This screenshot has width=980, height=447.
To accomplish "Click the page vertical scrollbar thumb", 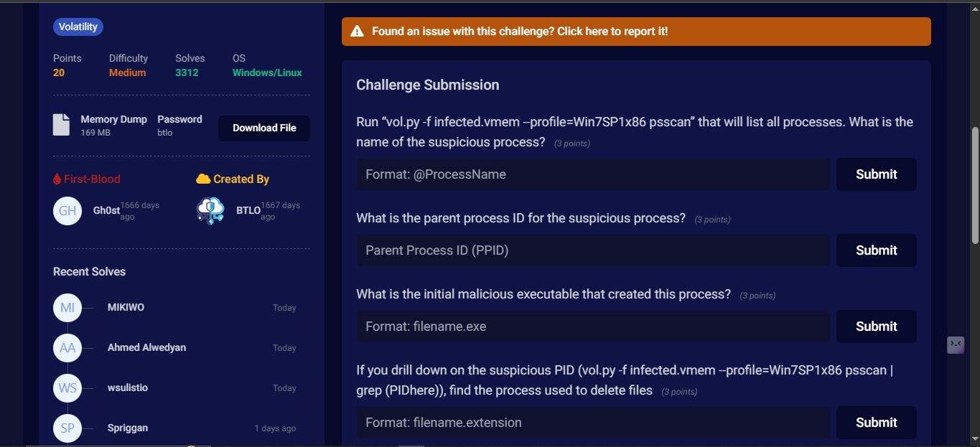I will [x=974, y=185].
